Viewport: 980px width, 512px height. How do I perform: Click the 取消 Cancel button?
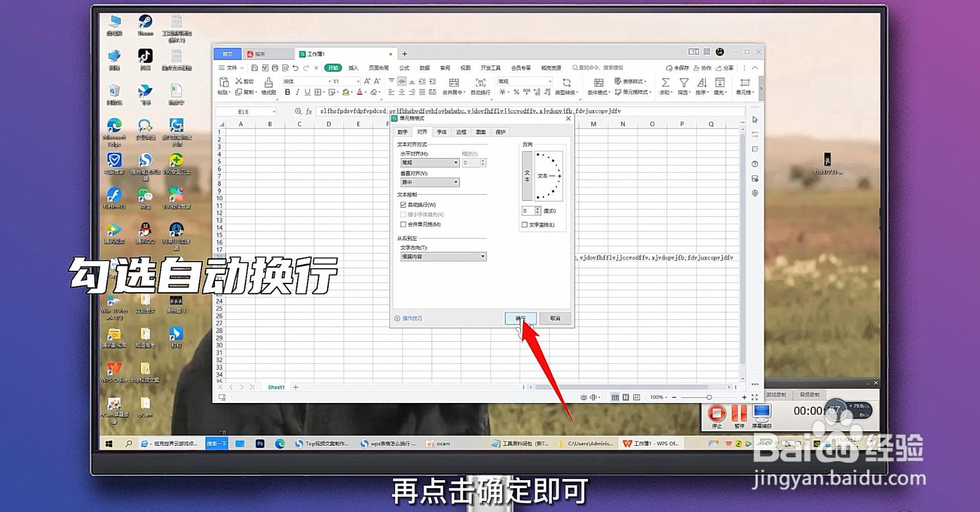pos(555,318)
